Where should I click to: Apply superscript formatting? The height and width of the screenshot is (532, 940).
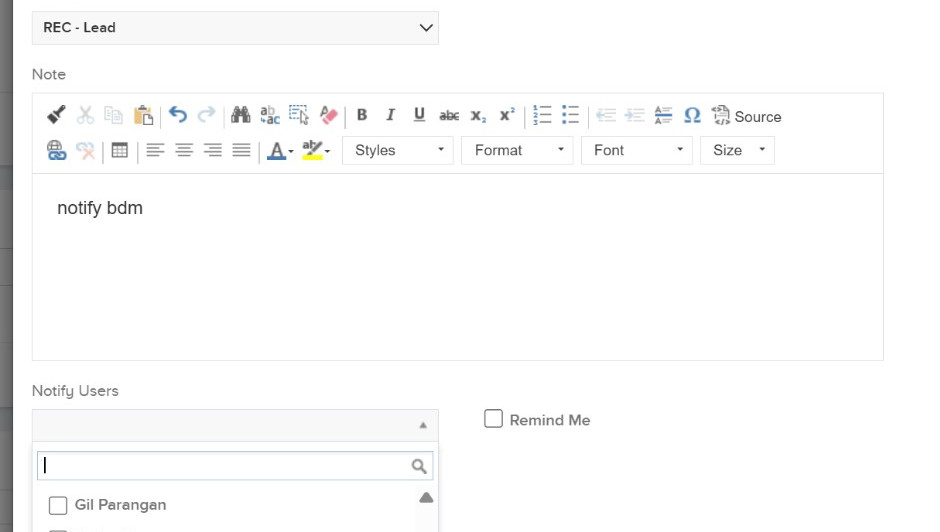507,114
